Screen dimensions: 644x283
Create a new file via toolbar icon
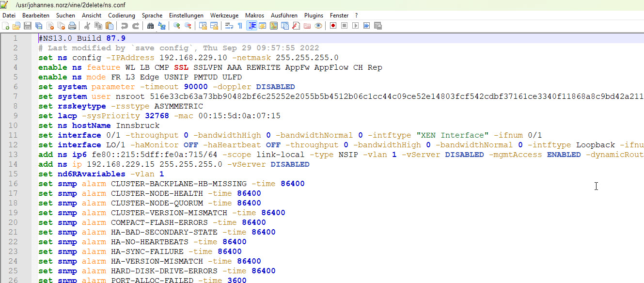(x=6, y=26)
